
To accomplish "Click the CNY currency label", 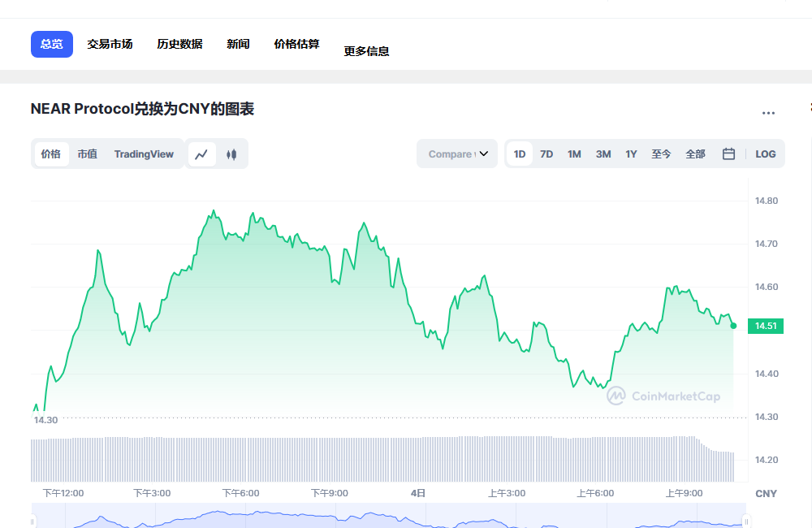I will (766, 494).
